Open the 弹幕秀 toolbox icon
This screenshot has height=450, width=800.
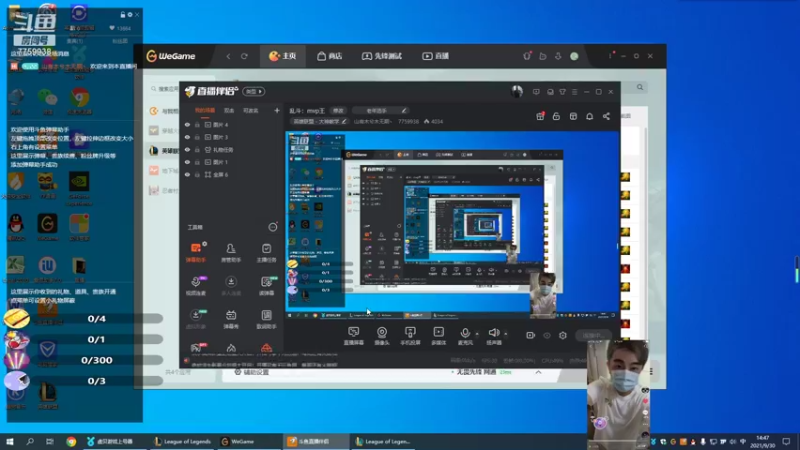[x=231, y=319]
